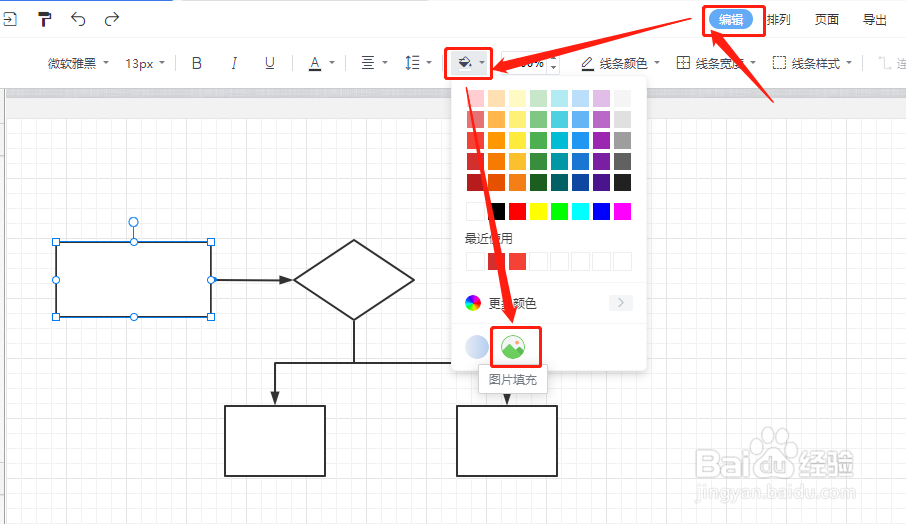Pick the pure yellow swatch in standard row
This screenshot has width=906, height=524.
(x=539, y=211)
